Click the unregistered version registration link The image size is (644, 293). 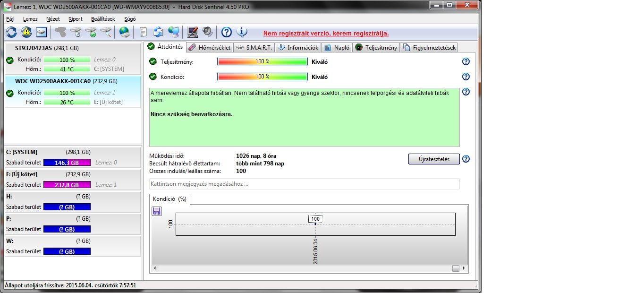point(326,34)
